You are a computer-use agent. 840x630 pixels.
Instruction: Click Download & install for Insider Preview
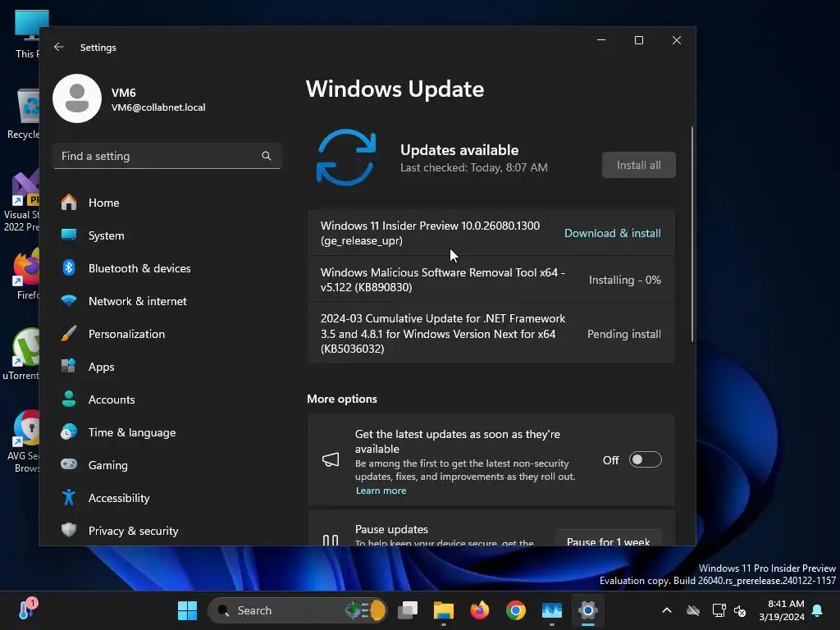(612, 233)
